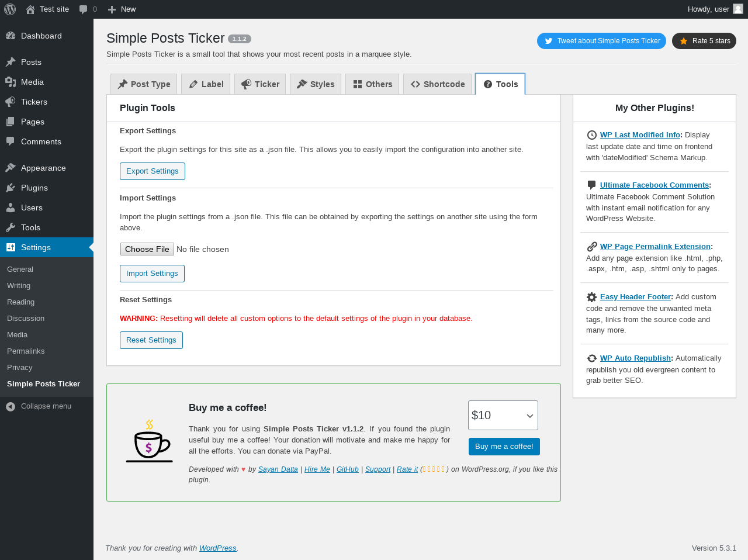Open the Easy Header Footer link
Viewport: 748px width, 560px height.
[635, 297]
